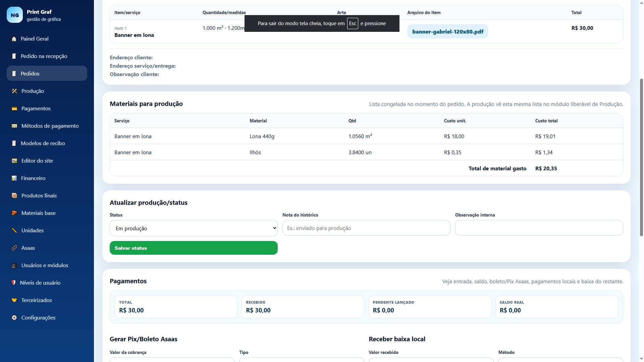Click the Unidades ruler icon
Screen dimensions: 644x362
click(x=14, y=231)
